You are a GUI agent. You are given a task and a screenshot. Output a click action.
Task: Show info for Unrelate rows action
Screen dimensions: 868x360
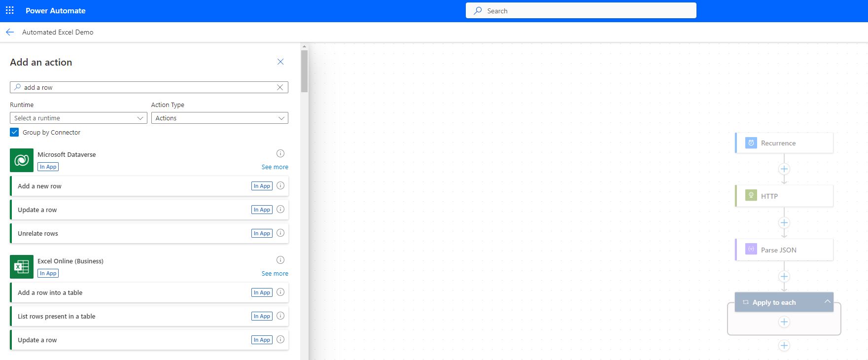tap(280, 233)
